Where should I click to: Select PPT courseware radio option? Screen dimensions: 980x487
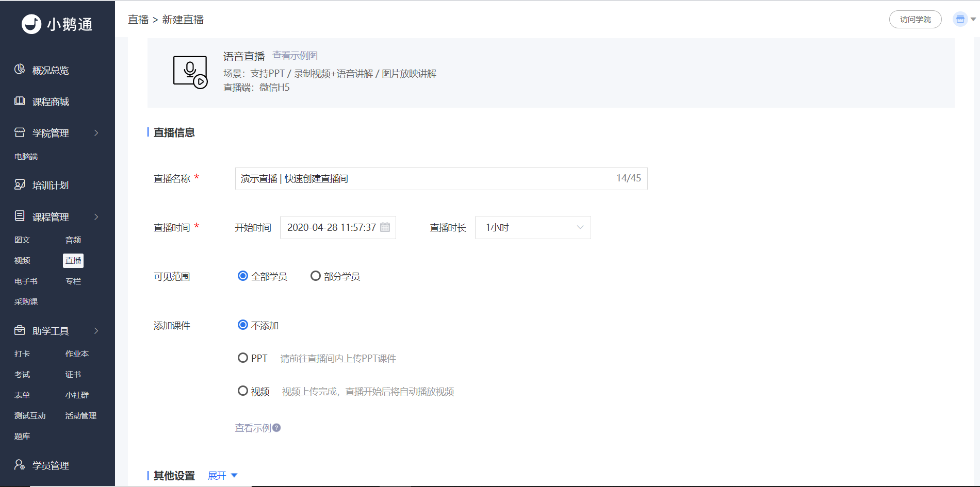(x=242, y=358)
